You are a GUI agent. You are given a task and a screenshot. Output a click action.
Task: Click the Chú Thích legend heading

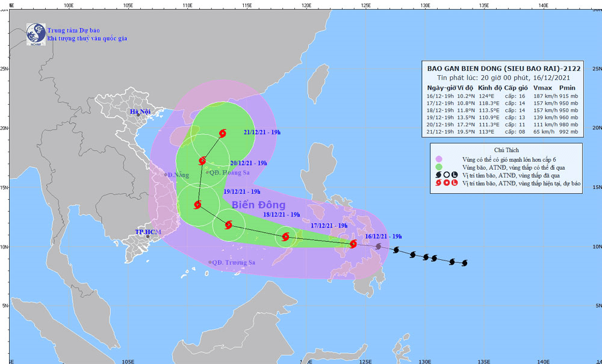506,150
